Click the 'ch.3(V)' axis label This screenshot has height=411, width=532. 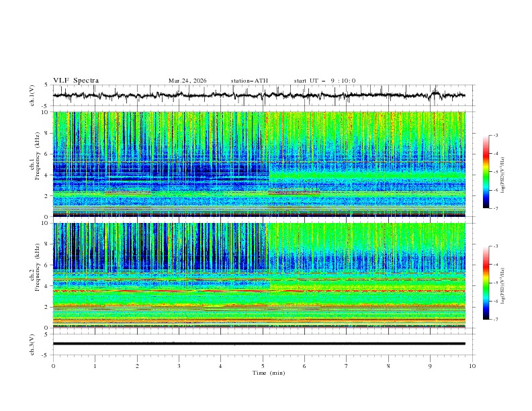[x=32, y=345]
